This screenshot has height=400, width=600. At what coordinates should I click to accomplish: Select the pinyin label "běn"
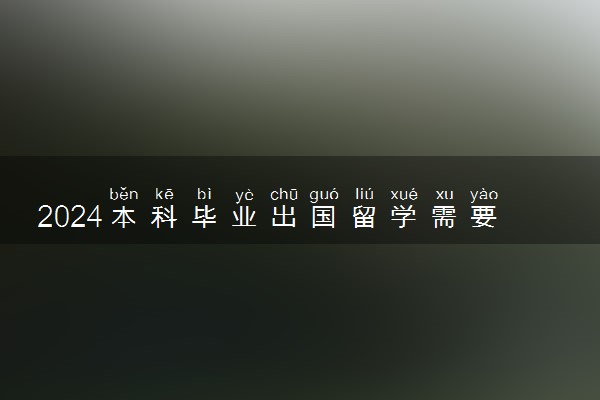124,194
